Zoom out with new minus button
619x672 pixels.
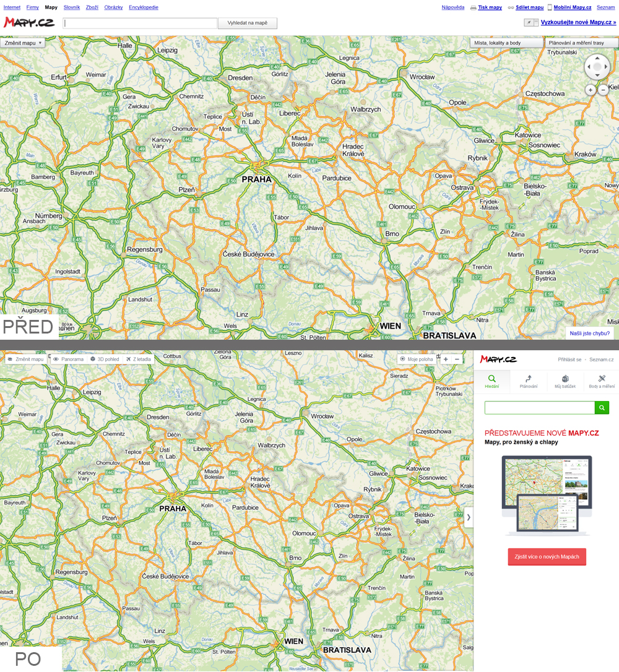coord(457,359)
